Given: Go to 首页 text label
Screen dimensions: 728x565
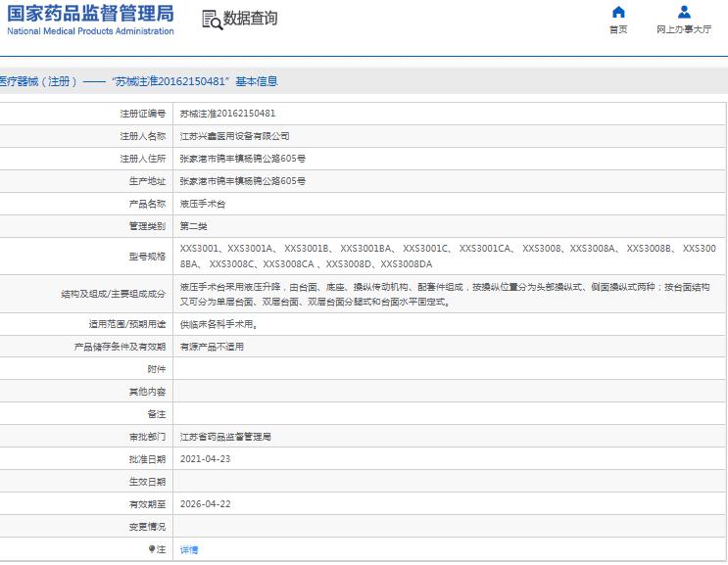Looking at the screenshot, I should click(617, 29).
